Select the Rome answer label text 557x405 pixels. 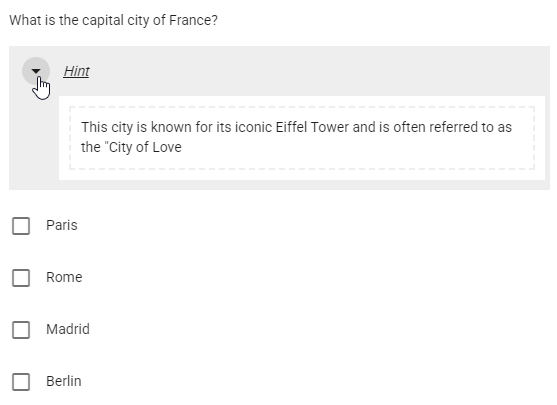[x=64, y=277]
